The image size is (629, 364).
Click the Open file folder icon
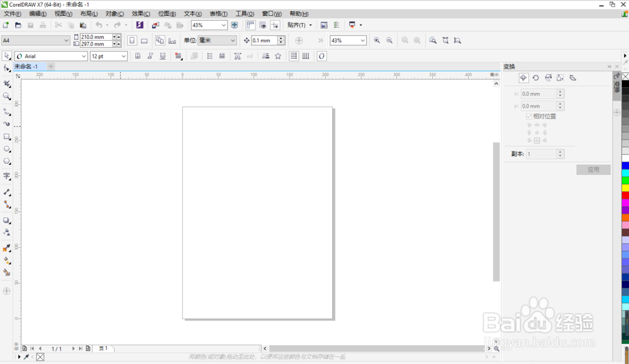tap(18, 25)
